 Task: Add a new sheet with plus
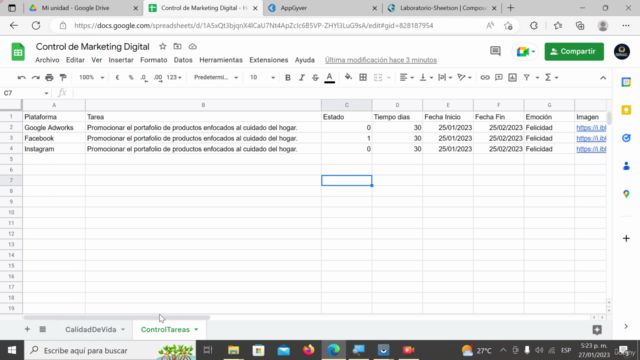27,329
